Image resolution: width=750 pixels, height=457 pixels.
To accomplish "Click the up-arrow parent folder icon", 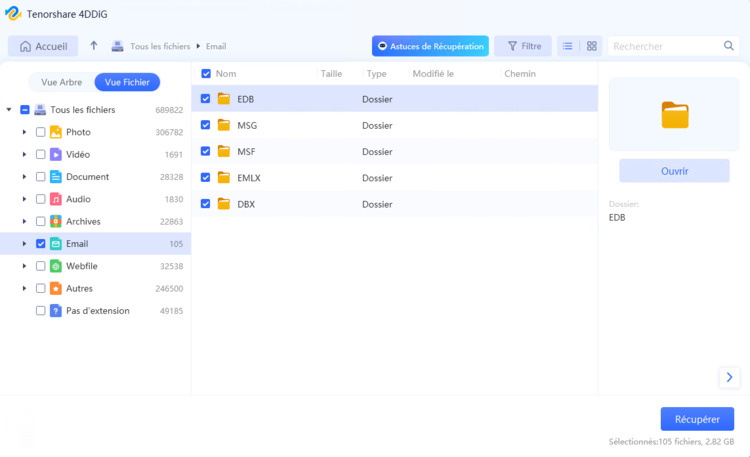I will (94, 46).
